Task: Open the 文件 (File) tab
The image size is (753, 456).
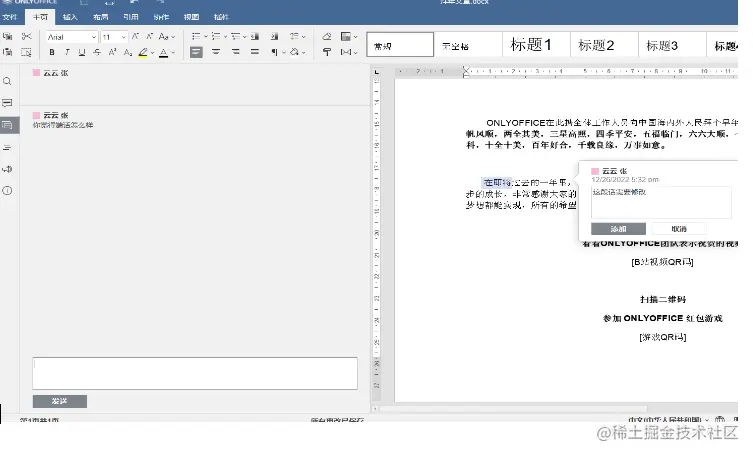Action: click(10, 17)
